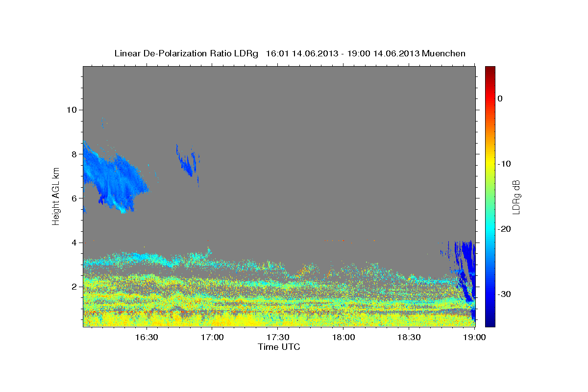Click the dark blue bottom of the colorbar
The width and height of the screenshot is (588, 392).
point(490,321)
